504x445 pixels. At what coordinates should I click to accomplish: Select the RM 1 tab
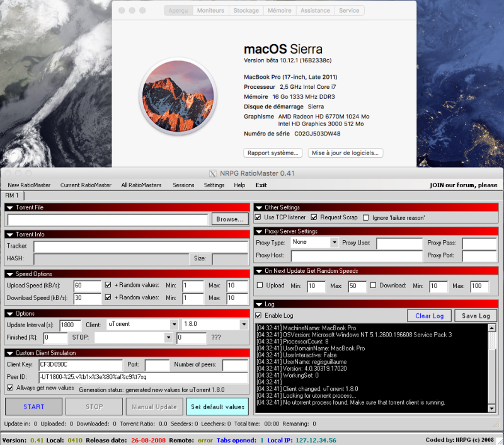[x=12, y=195]
